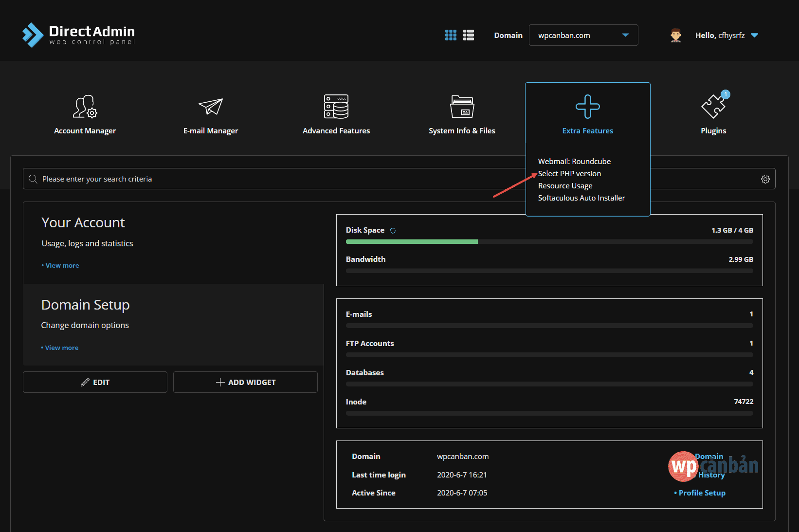This screenshot has height=532, width=799.
Task: Open the Account Manager section
Action: pos(85,114)
